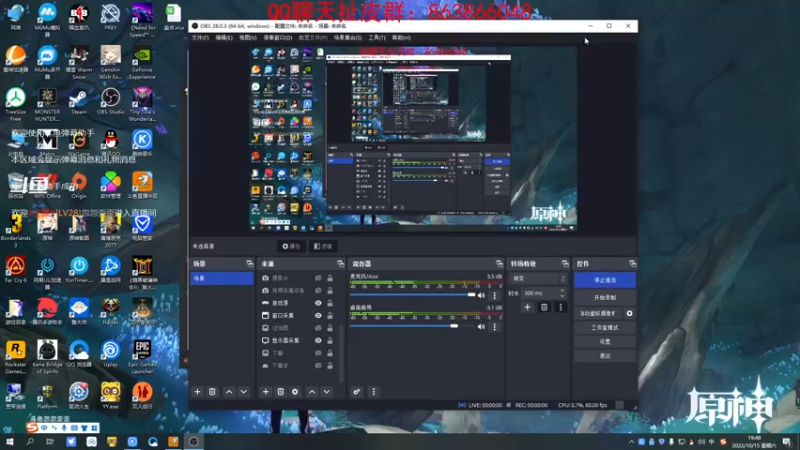The width and height of the screenshot is (800, 450).
Task: Move scene down in Scenes panel
Action: 244,392
